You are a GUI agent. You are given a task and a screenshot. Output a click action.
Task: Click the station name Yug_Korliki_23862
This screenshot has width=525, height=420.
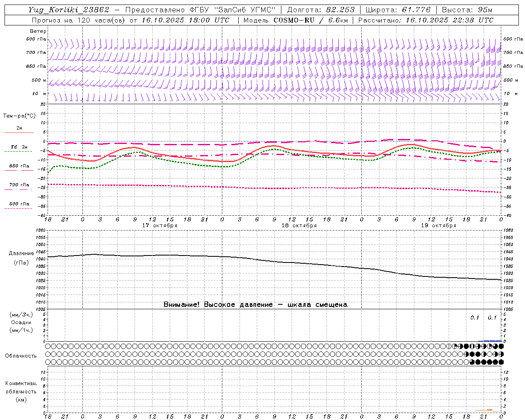68,10
